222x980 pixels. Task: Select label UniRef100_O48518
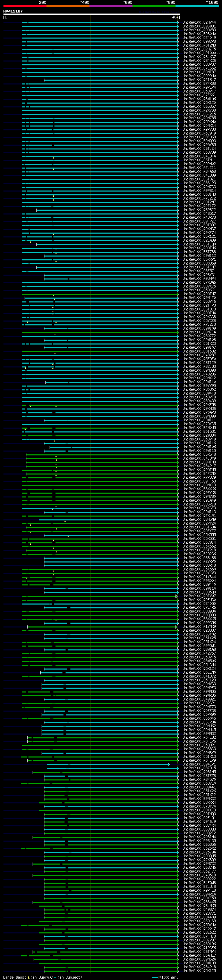pyautogui.click(x=199, y=875)
